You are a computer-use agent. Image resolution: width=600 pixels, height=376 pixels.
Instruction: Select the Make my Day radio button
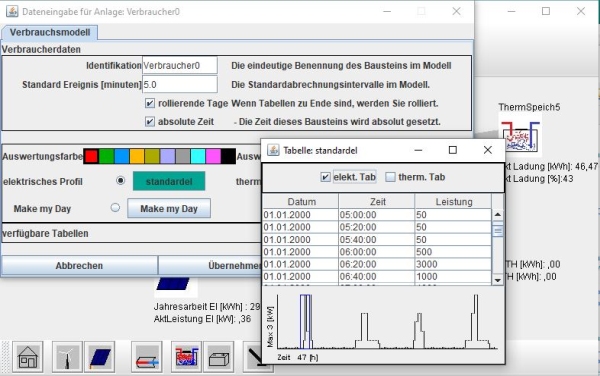(x=115, y=208)
